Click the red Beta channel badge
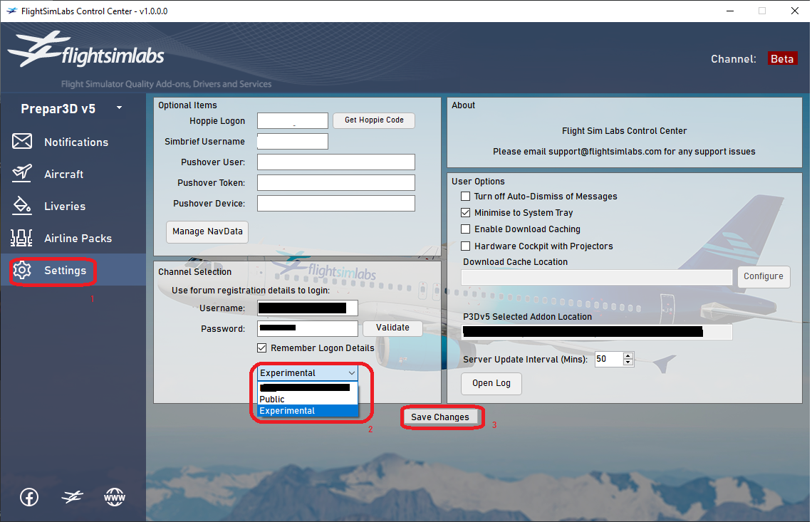The height and width of the screenshot is (522, 812). tap(782, 58)
